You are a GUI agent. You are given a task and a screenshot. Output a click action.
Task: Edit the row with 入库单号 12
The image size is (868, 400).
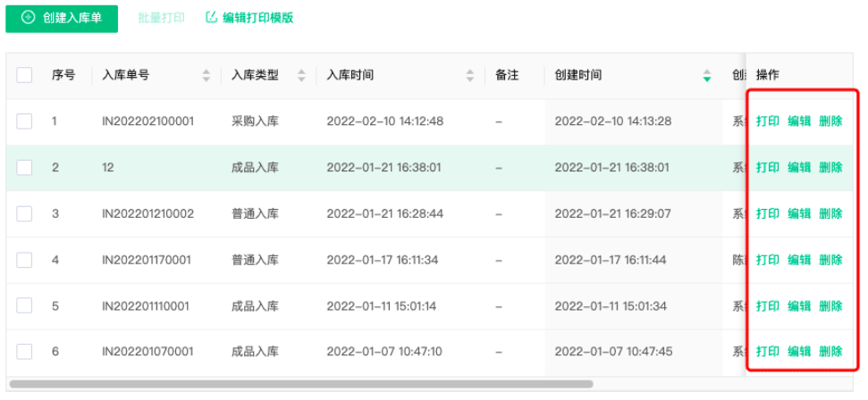(x=799, y=168)
